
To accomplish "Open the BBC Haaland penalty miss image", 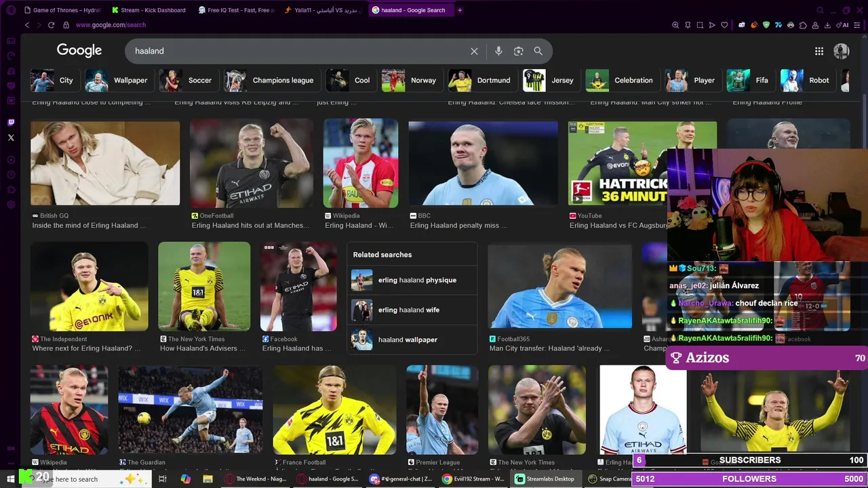I will [x=483, y=163].
